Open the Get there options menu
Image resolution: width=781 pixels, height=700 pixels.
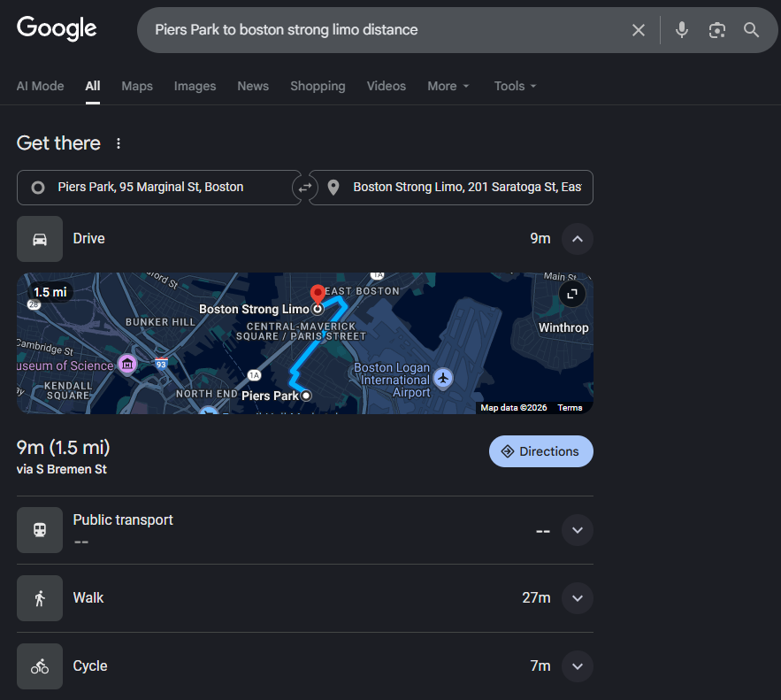pos(119,143)
